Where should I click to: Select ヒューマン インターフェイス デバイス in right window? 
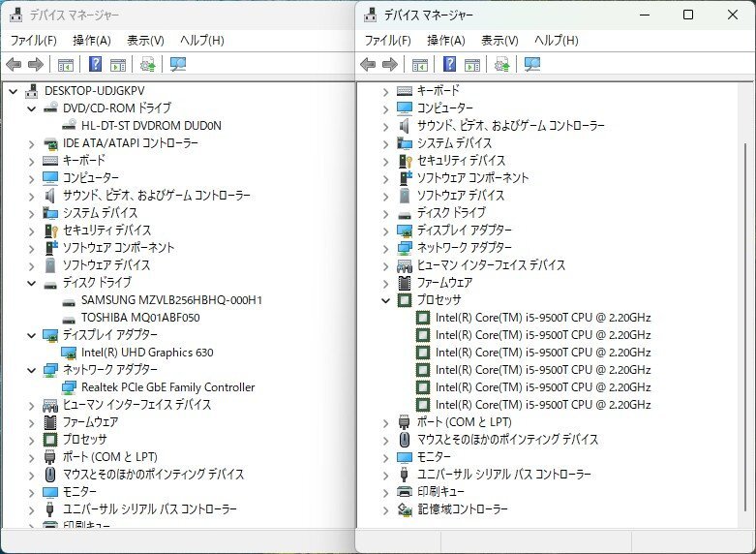tap(491, 265)
